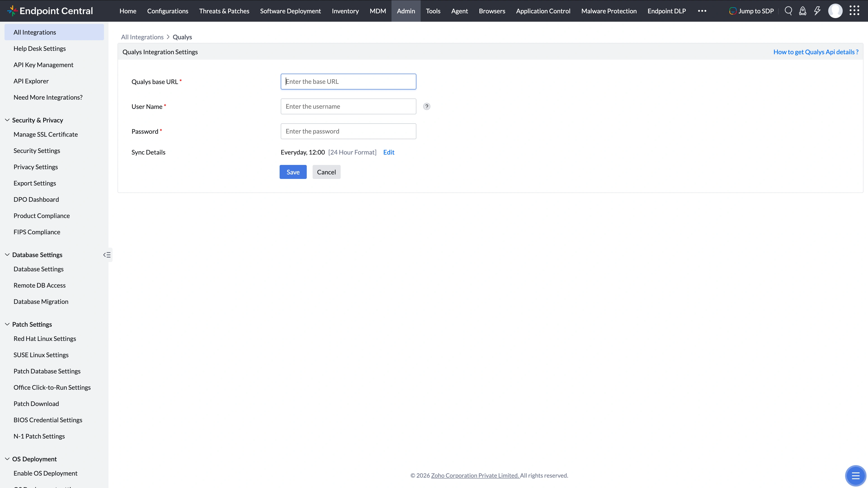
Task: Click the User Name input field
Action: pyautogui.click(x=348, y=106)
